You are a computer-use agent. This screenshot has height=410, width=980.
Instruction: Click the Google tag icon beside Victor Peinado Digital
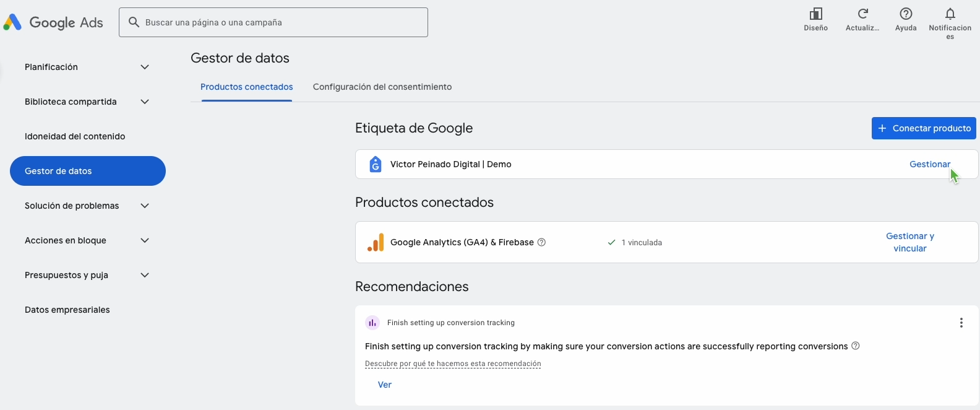375,164
